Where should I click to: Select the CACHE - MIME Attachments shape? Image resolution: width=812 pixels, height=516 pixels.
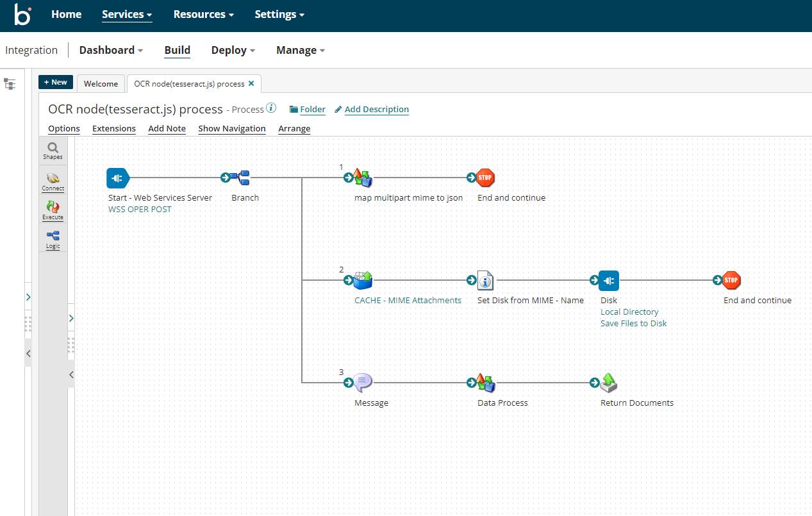point(362,280)
